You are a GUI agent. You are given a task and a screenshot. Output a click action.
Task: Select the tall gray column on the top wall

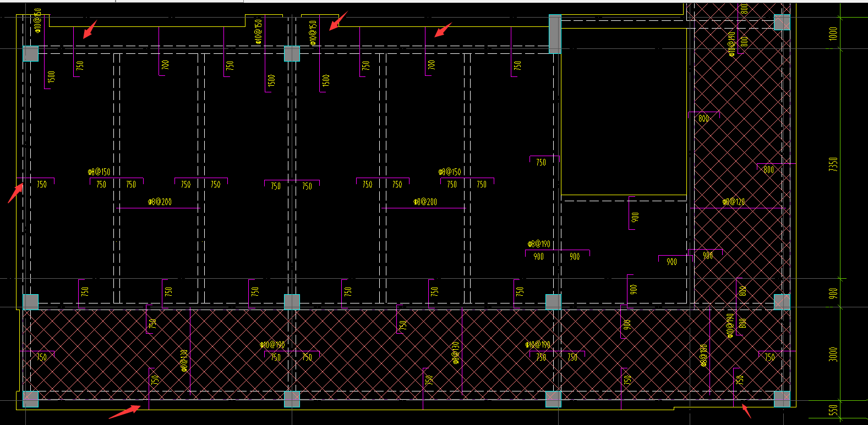click(x=555, y=34)
